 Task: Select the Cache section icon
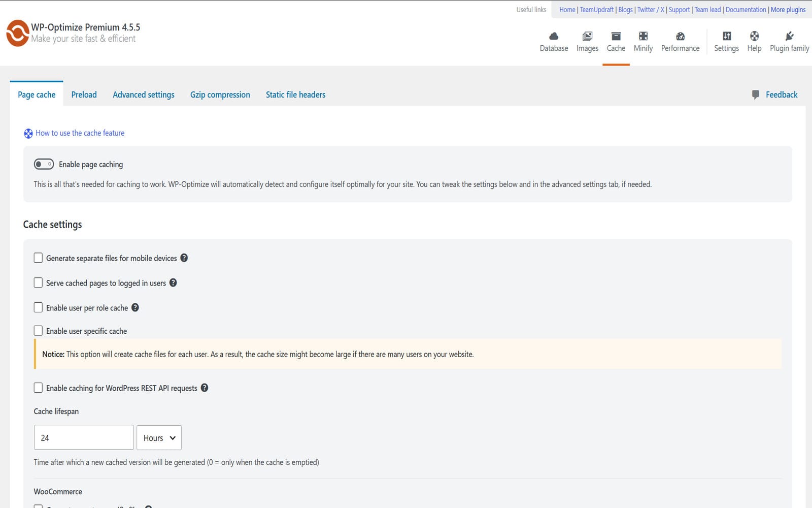click(x=616, y=36)
